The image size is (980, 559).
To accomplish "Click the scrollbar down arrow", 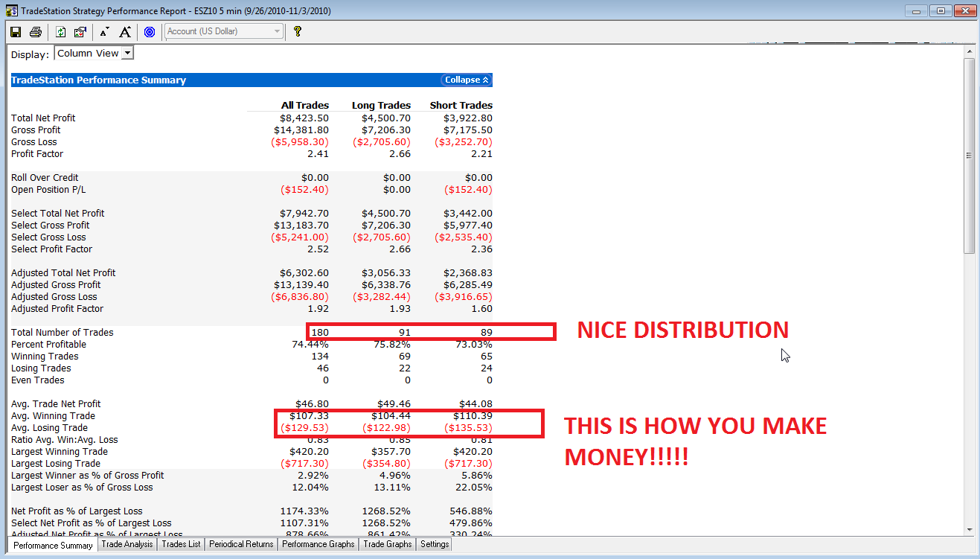I will pos(969,529).
